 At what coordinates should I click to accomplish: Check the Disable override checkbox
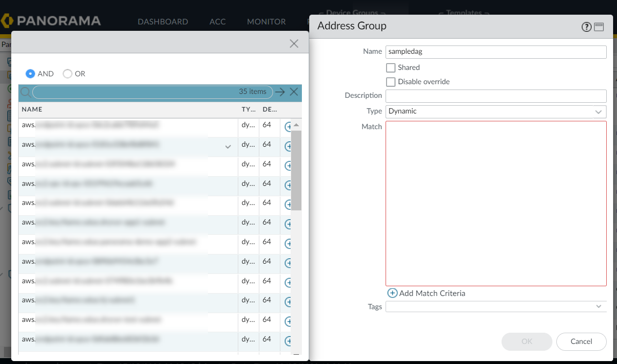pos(390,82)
